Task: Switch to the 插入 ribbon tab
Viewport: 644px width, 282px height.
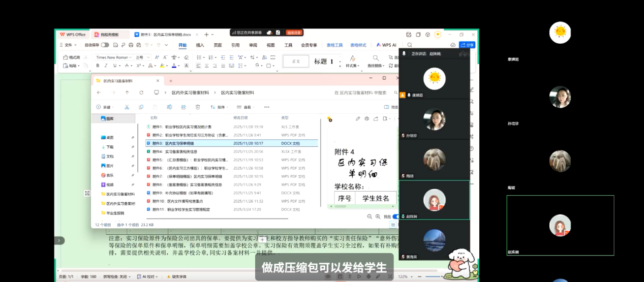Action: (200, 45)
